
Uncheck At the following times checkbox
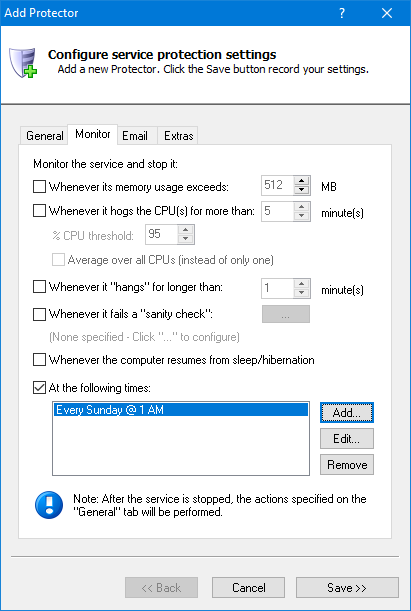pyautogui.click(x=39, y=388)
